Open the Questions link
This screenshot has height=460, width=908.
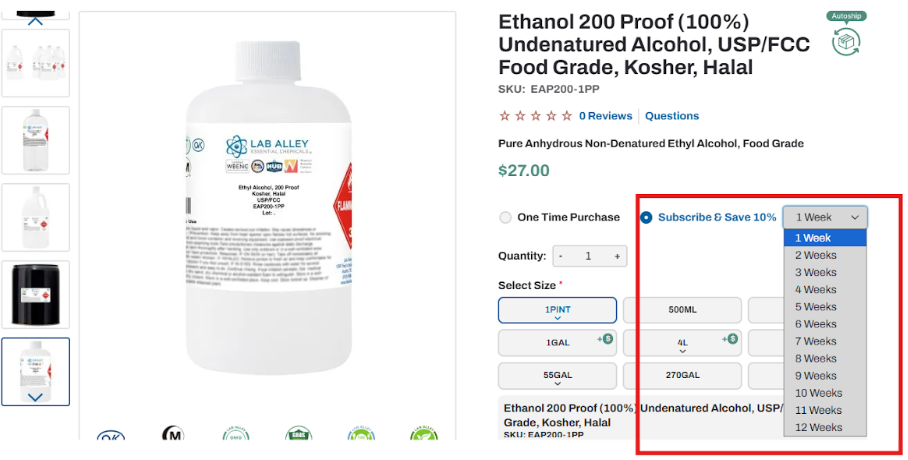point(672,116)
